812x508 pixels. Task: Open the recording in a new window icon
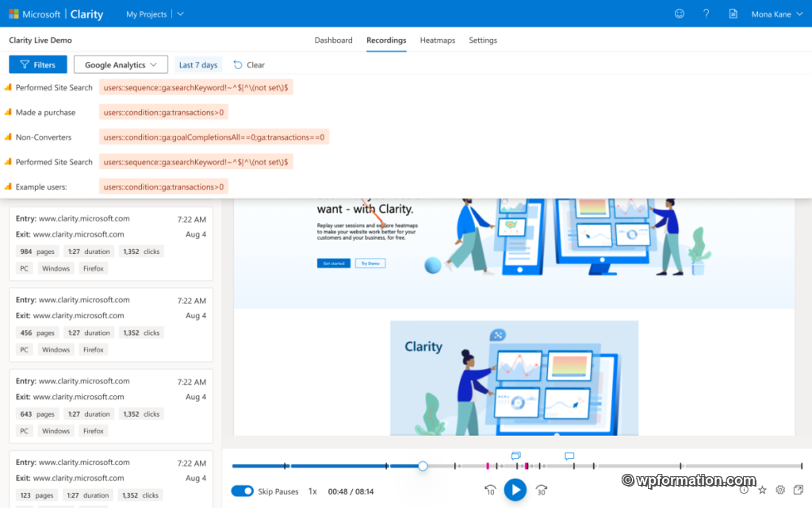click(x=799, y=490)
